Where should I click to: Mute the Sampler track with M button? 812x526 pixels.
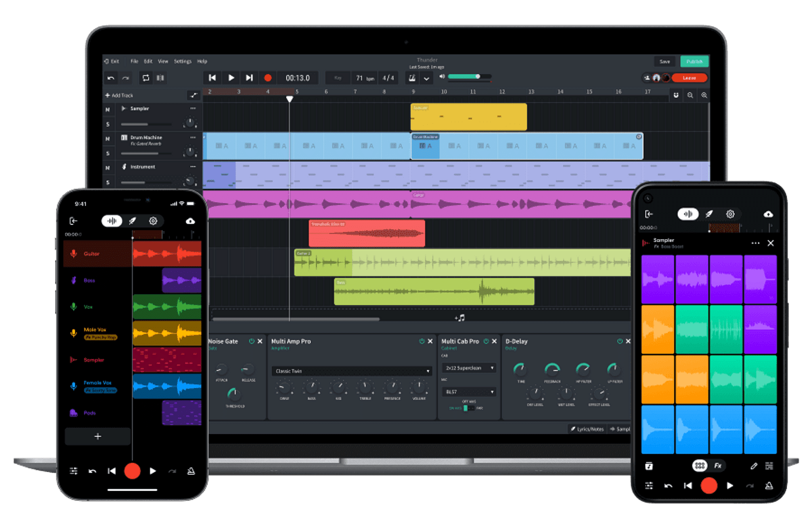coord(107,110)
